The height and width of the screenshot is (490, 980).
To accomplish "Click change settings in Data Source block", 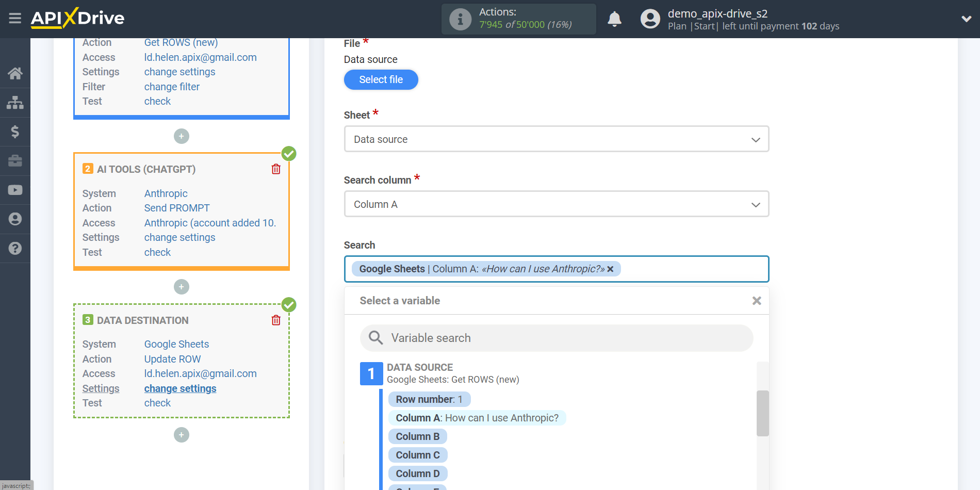I will click(179, 72).
